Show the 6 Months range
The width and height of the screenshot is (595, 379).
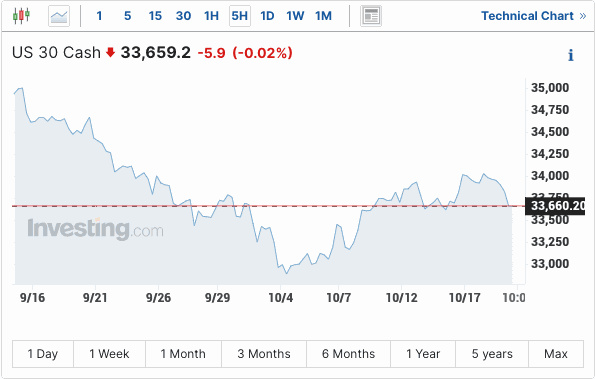pos(348,354)
